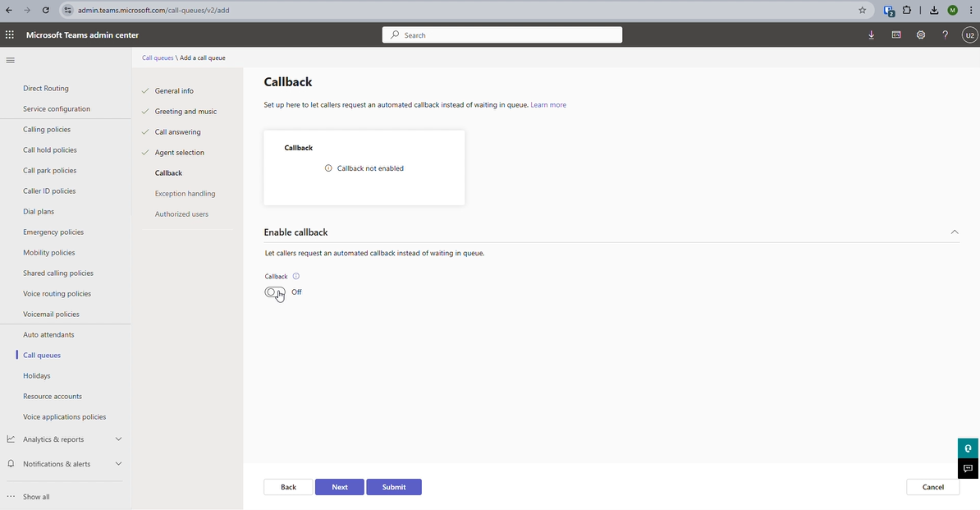Click the translate extension icon
Screen dimensions: 980x510
[x=889, y=10]
